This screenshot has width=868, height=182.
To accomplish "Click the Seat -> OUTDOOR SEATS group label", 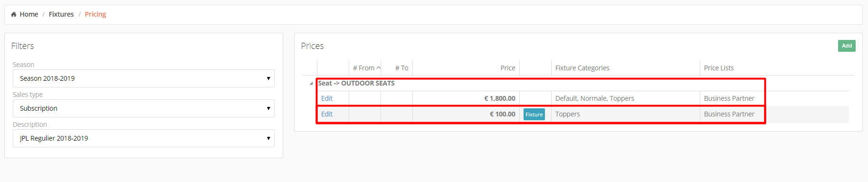I will tap(356, 83).
